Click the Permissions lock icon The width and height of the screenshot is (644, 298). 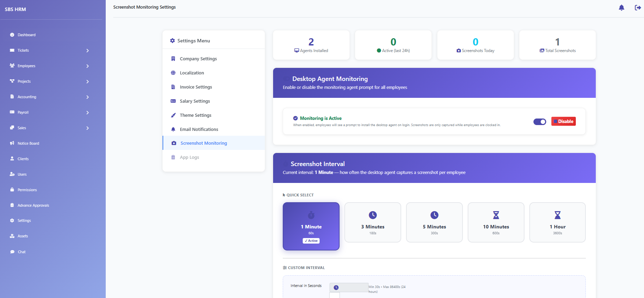coord(12,189)
